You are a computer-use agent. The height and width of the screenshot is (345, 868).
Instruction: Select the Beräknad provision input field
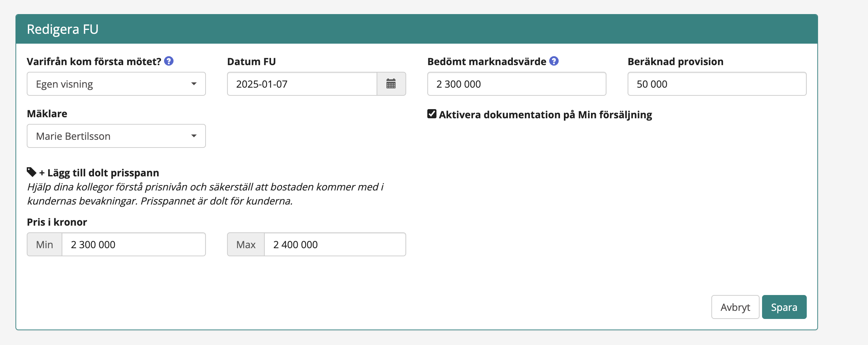pos(717,84)
